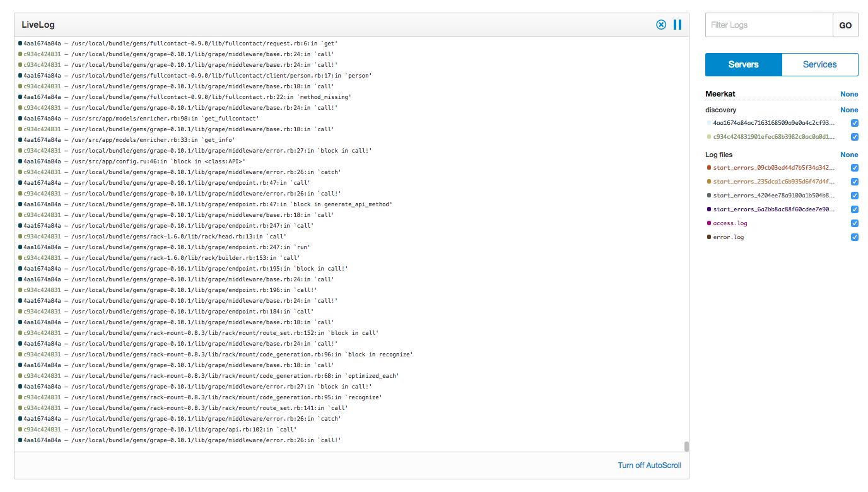Click log line code_generation.rb:95:in `recognize'
The height and width of the screenshot is (492, 868).
point(201,397)
